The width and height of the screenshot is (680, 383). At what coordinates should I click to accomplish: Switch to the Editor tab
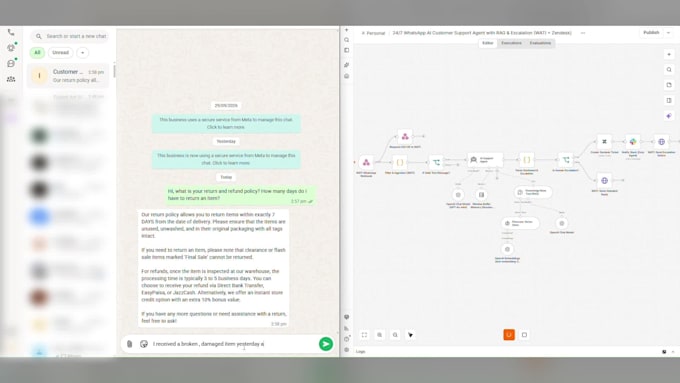coord(487,43)
